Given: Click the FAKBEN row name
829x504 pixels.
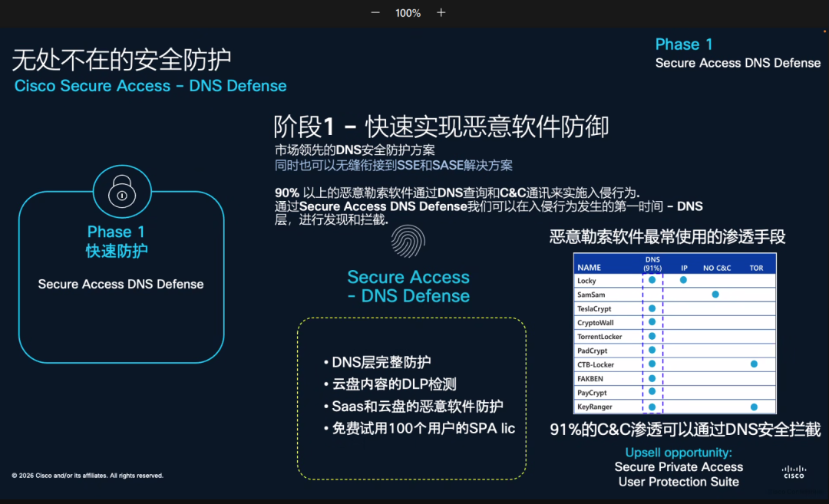Looking at the screenshot, I should (590, 379).
